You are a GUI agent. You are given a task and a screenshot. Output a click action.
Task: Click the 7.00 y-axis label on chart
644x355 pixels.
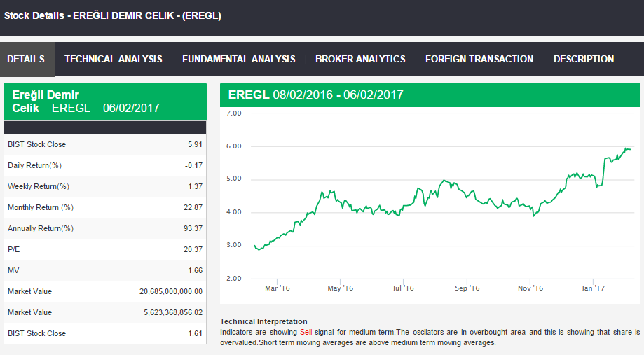point(233,113)
